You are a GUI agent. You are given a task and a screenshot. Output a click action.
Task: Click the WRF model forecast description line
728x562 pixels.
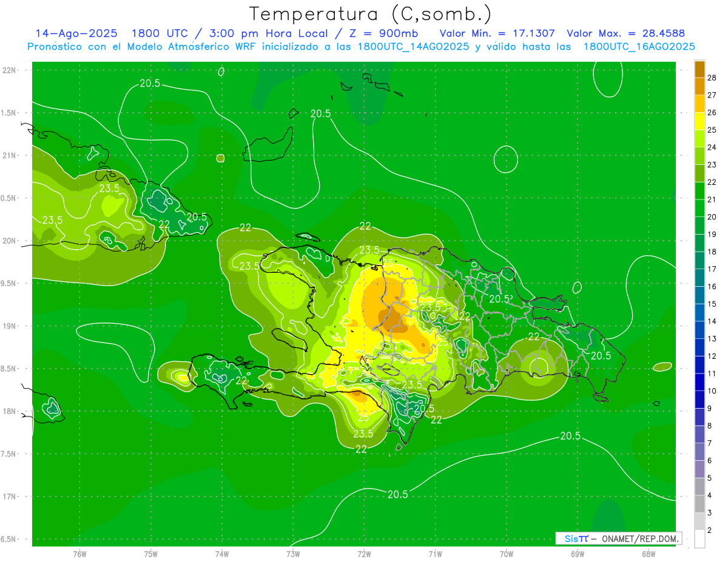[x=361, y=47]
